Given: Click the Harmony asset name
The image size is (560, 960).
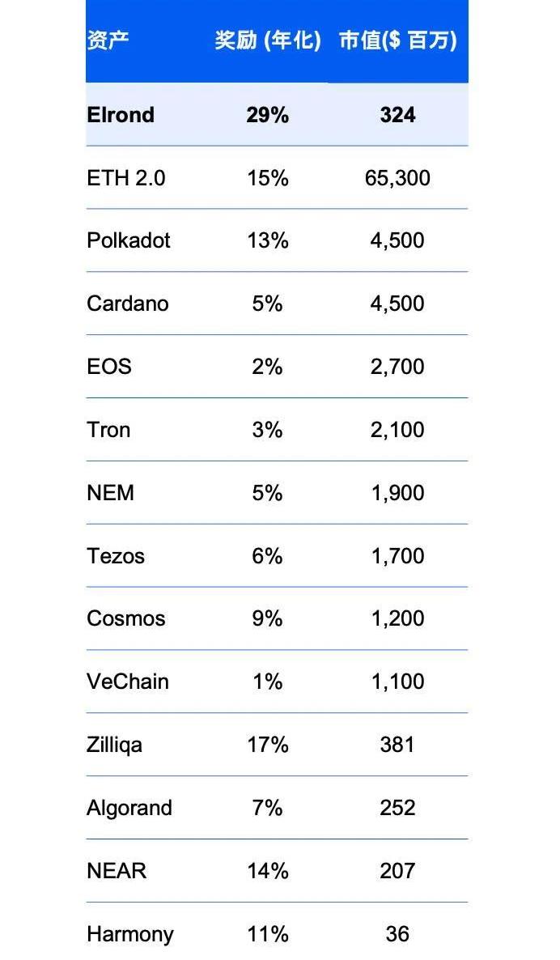Looking at the screenshot, I should (x=130, y=934).
